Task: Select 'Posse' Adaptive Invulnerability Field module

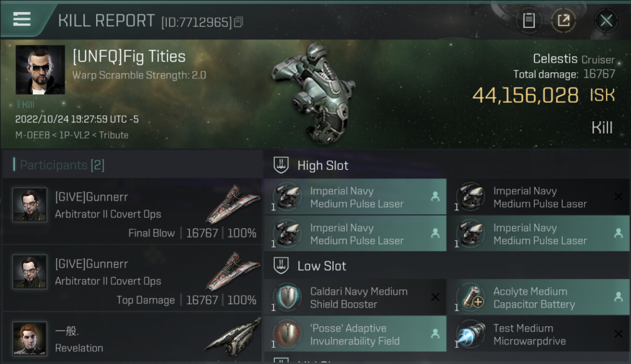Action: (355, 334)
